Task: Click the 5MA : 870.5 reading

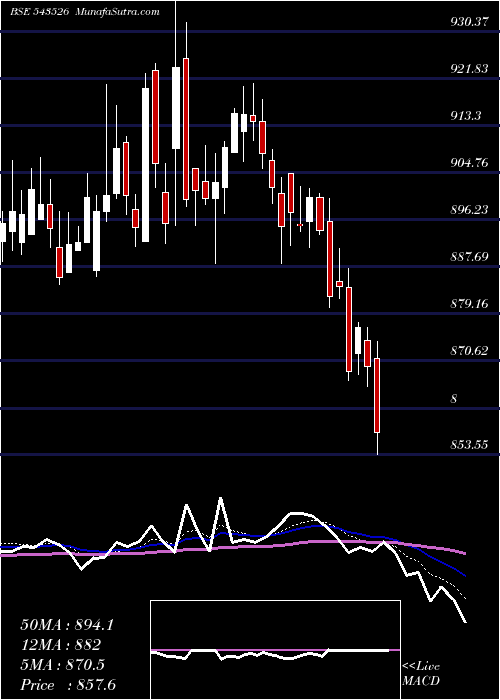Action: click(62, 665)
